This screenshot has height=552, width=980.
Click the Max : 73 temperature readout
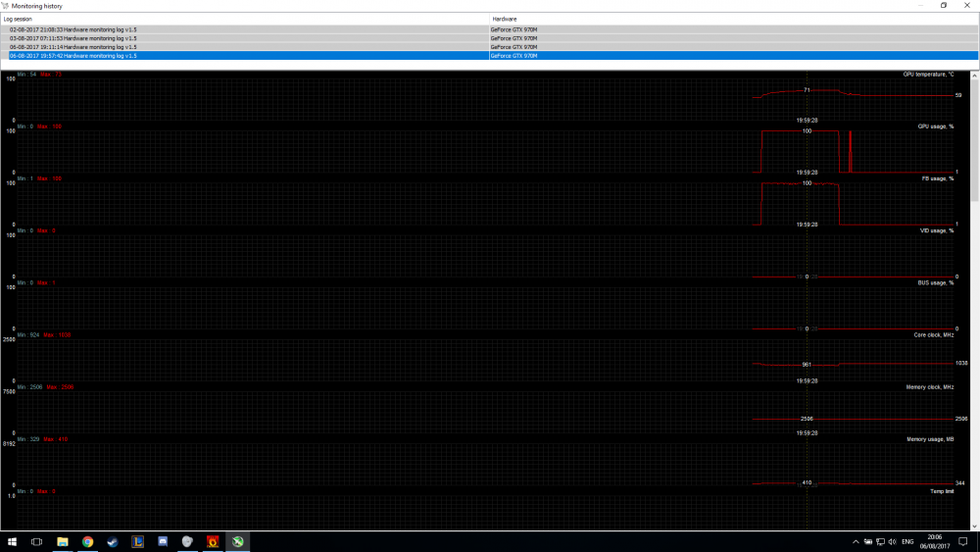coord(51,75)
